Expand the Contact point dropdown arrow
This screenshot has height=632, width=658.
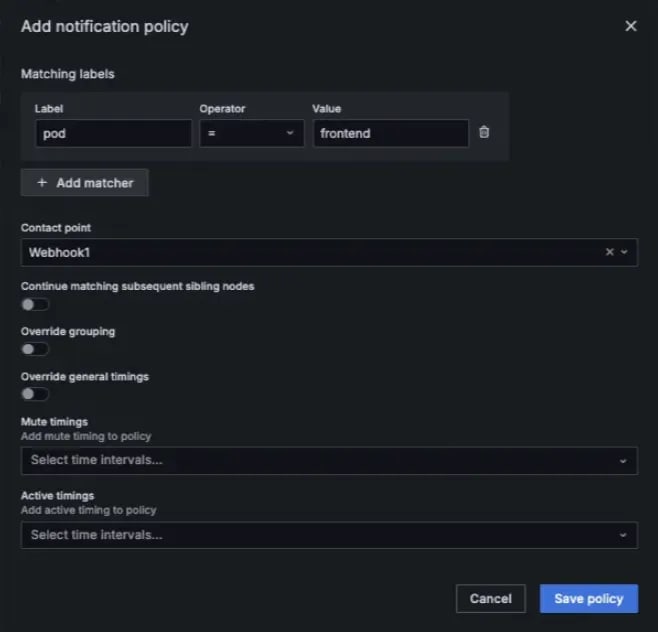coord(624,252)
